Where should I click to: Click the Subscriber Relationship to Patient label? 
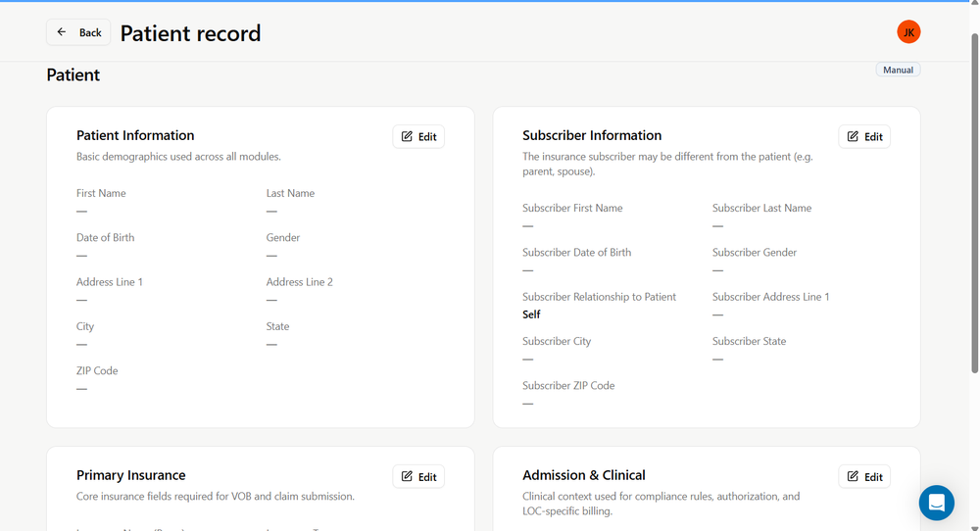point(600,297)
